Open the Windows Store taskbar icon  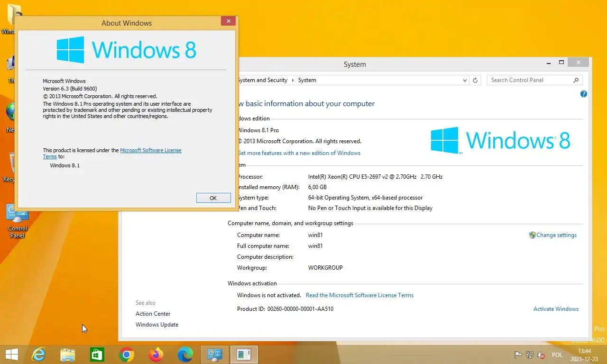coord(97,355)
